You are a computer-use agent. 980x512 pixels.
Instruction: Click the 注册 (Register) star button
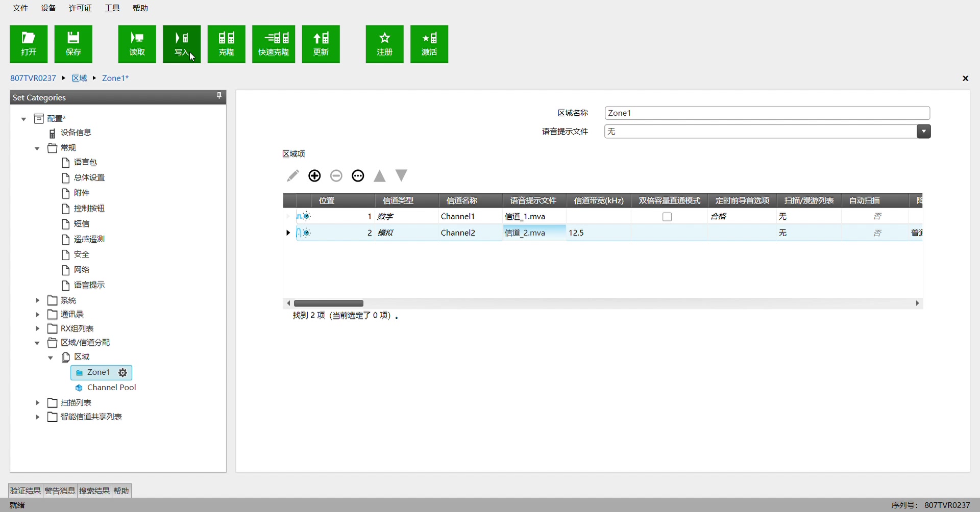pos(384,44)
